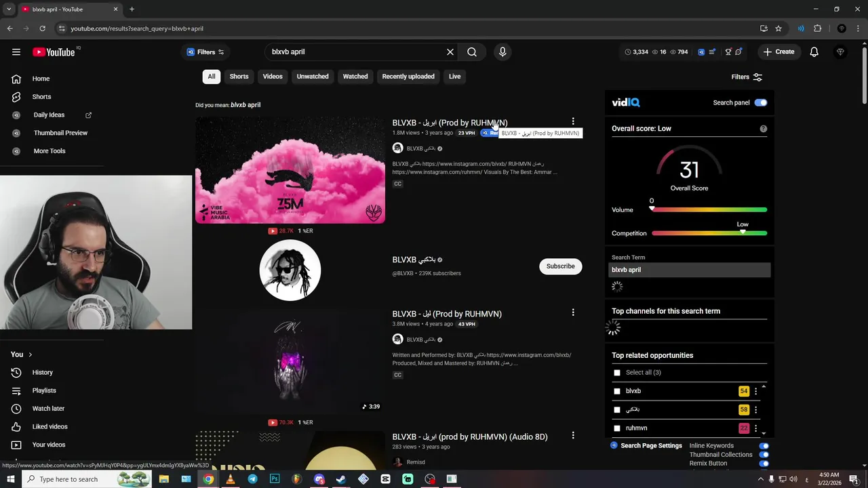Toggle the Inline Keywords switch
Viewport: 868px width, 488px height.
(x=764, y=446)
